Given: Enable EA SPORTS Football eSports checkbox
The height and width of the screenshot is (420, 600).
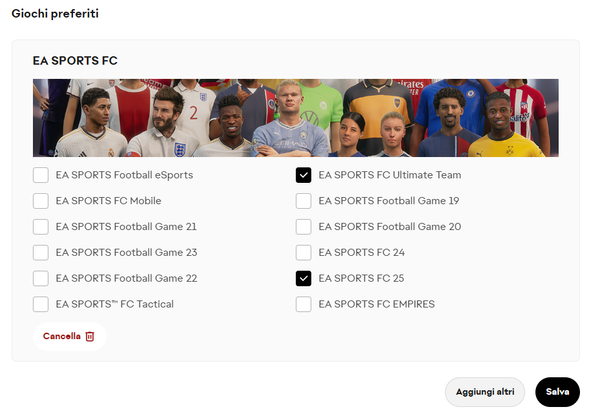Looking at the screenshot, I should (41, 175).
